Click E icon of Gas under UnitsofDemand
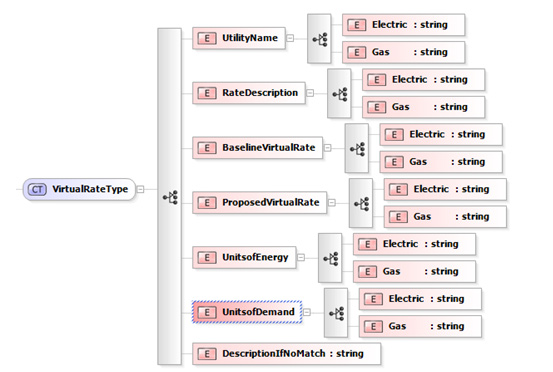The height and width of the screenshot is (372, 553). click(373, 327)
